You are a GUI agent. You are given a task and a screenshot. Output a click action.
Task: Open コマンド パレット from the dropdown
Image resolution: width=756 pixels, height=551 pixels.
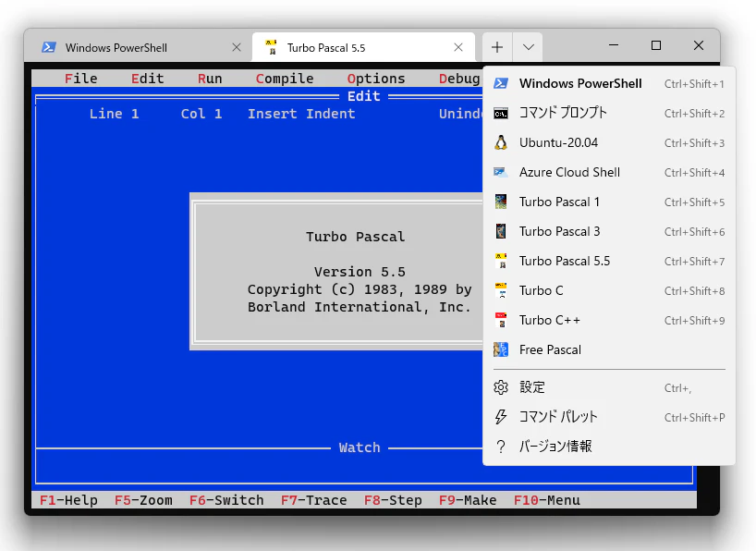(609, 417)
